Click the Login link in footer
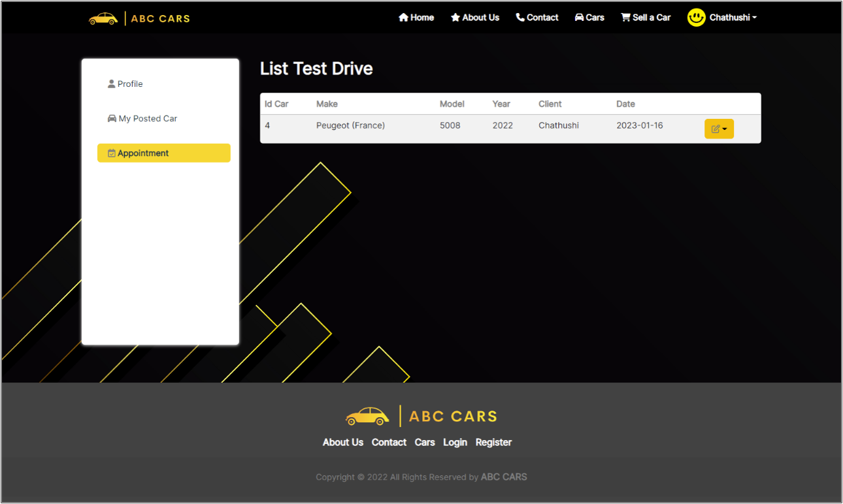 pyautogui.click(x=455, y=442)
